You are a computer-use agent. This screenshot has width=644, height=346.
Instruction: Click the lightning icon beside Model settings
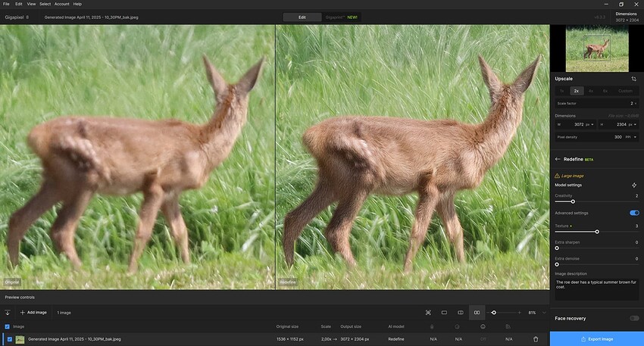(x=634, y=185)
